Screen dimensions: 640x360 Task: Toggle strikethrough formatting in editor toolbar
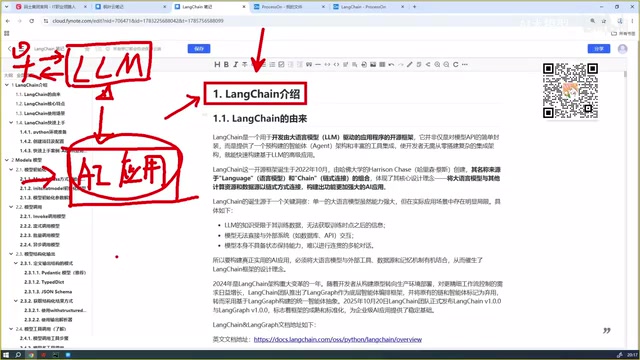tap(244, 64)
